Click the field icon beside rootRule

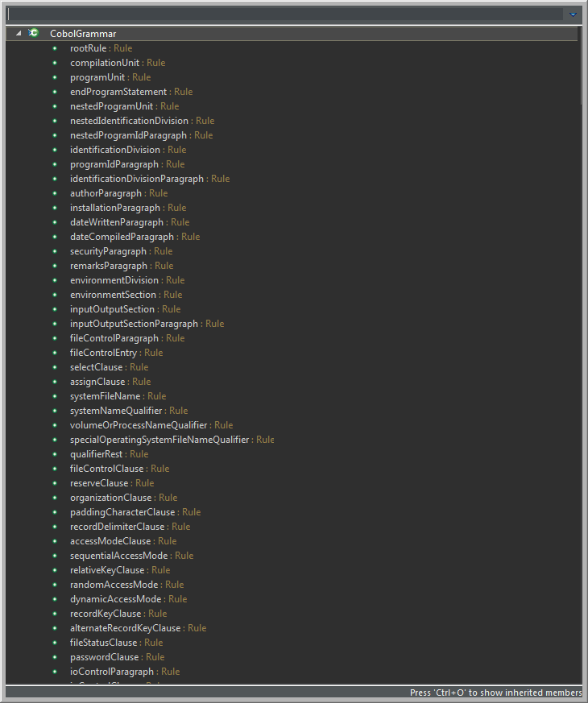pyautogui.click(x=55, y=48)
